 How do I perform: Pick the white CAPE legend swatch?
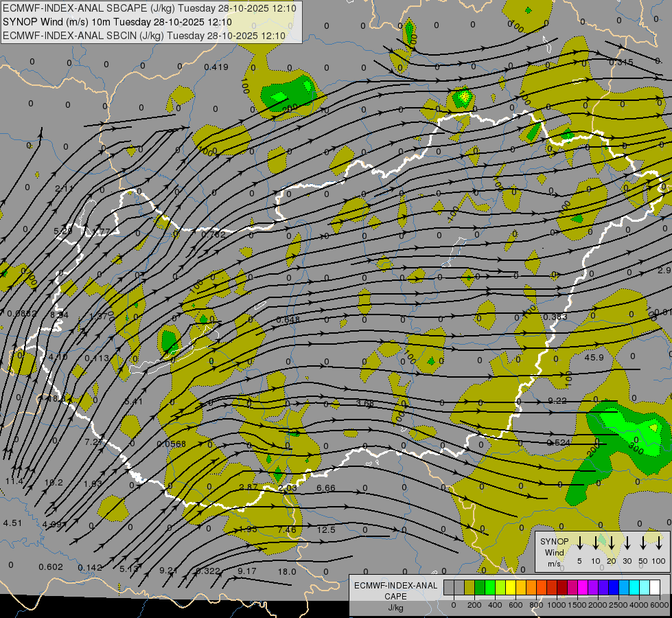tap(654, 587)
